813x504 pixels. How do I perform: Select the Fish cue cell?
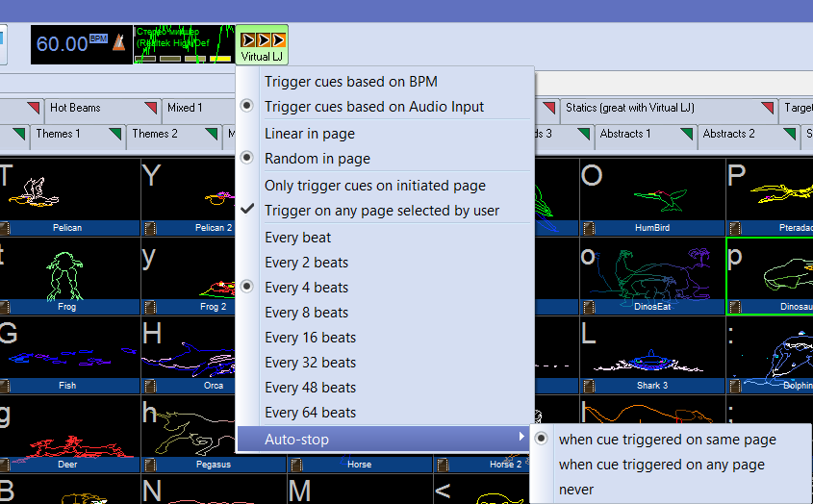(69, 348)
